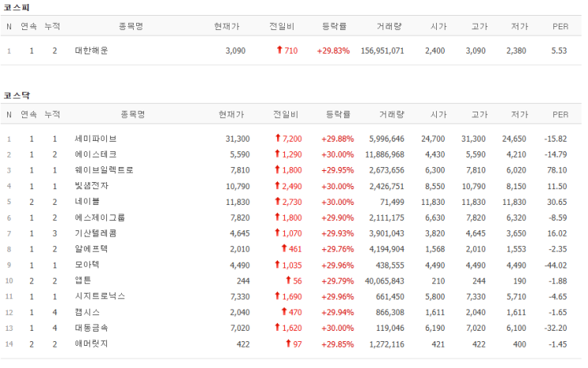Click 빛샘전자 PER value 11.50
This screenshot has width=588, height=368.
[x=557, y=187]
